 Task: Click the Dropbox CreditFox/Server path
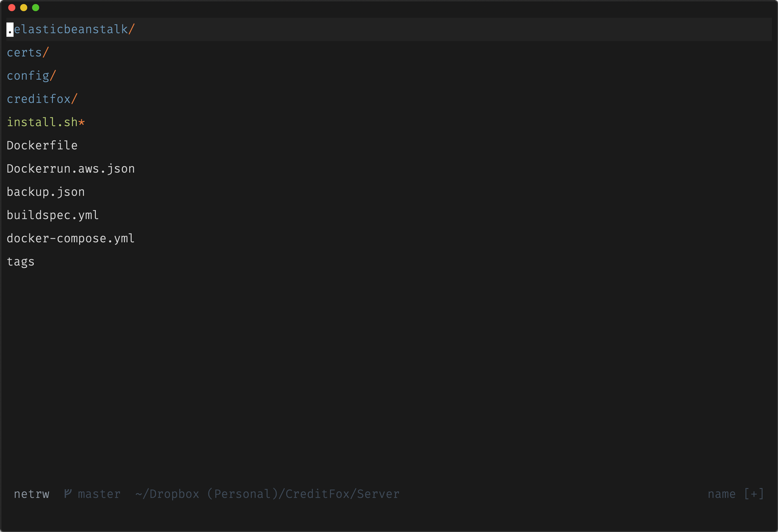pyautogui.click(x=267, y=494)
